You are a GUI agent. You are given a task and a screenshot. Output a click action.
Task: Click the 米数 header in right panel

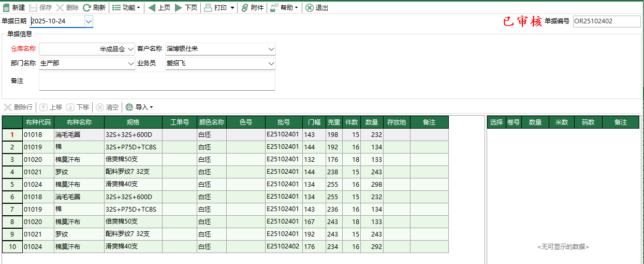pyautogui.click(x=562, y=122)
